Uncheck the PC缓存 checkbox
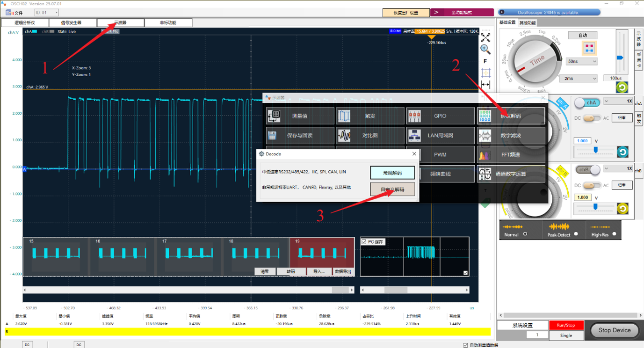This screenshot has height=349, width=644. click(x=364, y=242)
